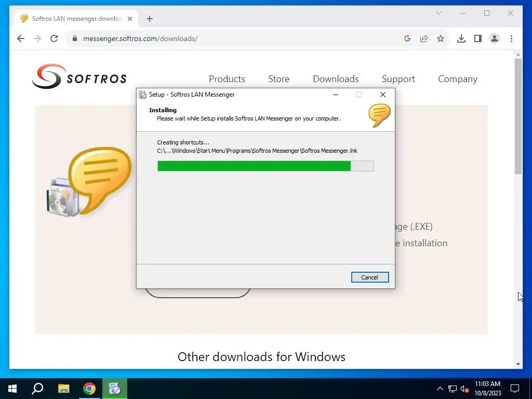Minimize the Chrome window

click(x=463, y=13)
